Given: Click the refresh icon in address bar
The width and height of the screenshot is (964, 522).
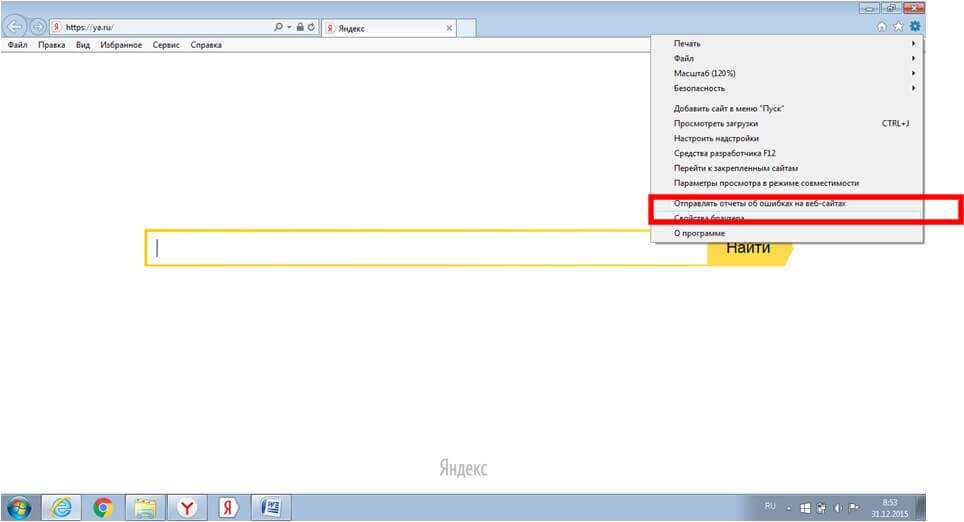Looking at the screenshot, I should tap(312, 28).
